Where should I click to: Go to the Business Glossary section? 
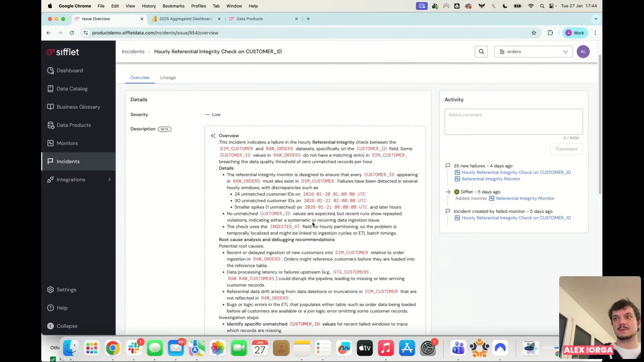coord(78,107)
